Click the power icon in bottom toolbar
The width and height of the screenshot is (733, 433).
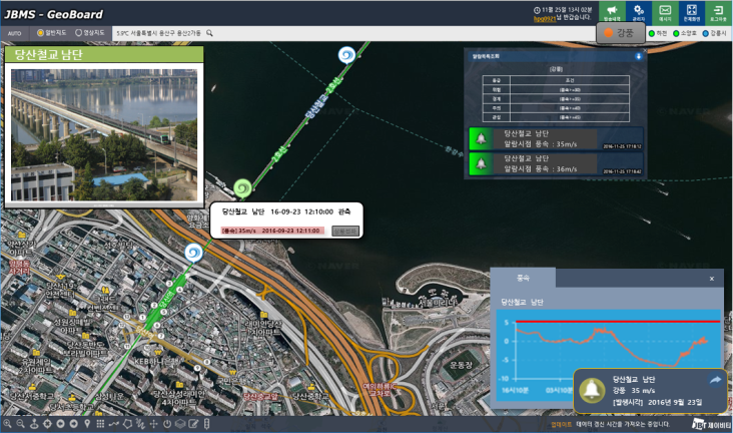click(167, 424)
